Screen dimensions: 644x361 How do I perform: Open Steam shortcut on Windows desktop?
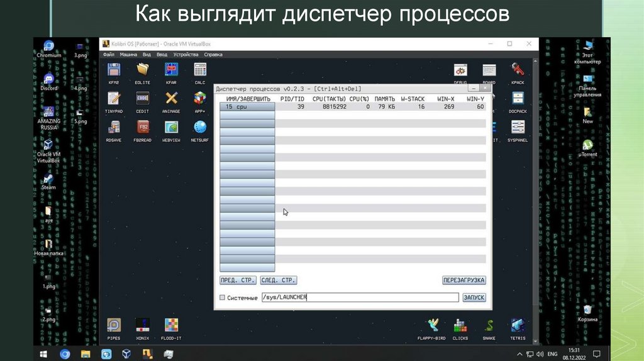(48, 178)
